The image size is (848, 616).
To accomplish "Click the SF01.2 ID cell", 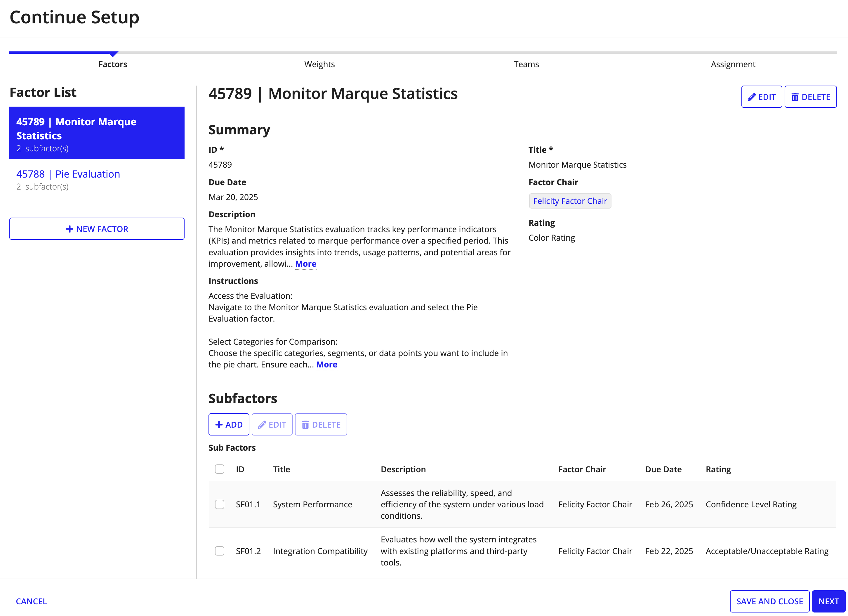I will pos(248,551).
